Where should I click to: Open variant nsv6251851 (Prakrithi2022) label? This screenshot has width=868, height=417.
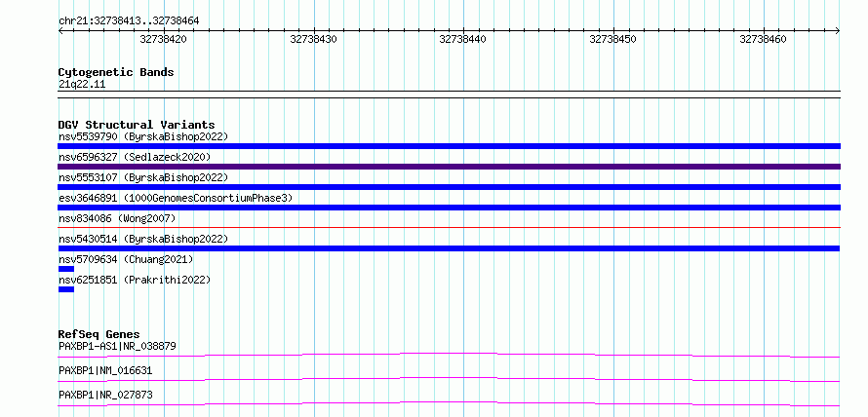coord(135,280)
